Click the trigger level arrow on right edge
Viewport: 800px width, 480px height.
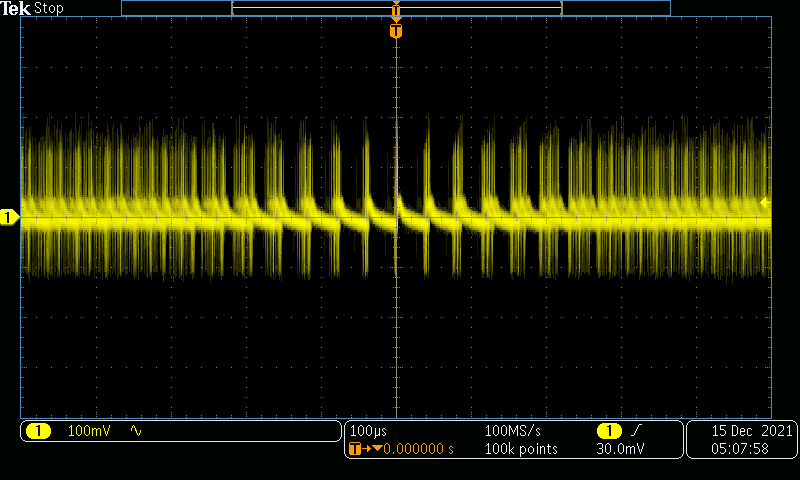765,202
